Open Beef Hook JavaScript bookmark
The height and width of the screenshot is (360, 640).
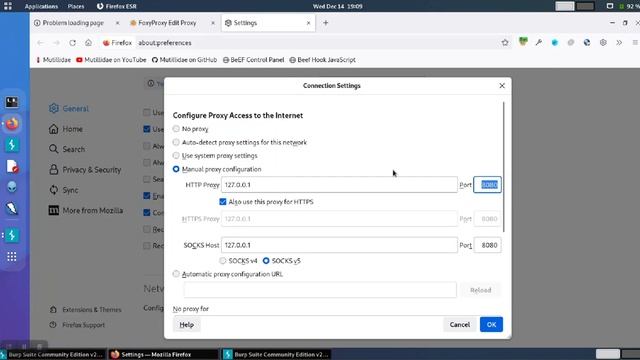[322, 60]
